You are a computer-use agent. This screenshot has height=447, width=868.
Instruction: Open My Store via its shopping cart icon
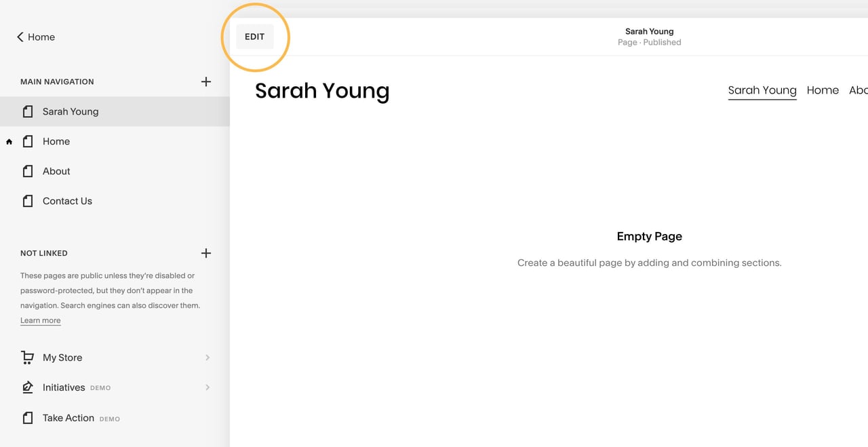tap(27, 357)
